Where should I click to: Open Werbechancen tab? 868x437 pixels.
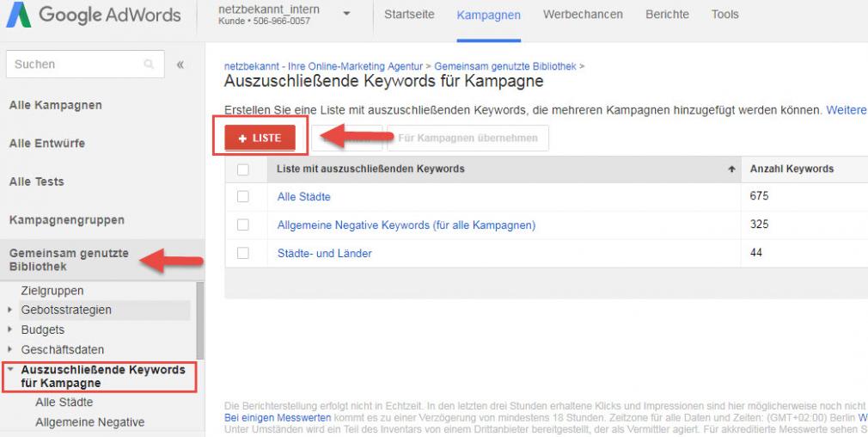583,15
